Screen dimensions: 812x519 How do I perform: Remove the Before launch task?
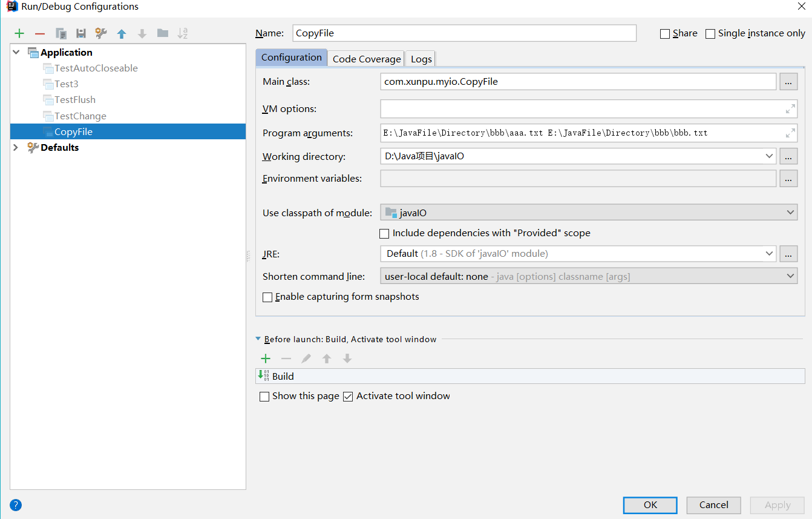[286, 359]
